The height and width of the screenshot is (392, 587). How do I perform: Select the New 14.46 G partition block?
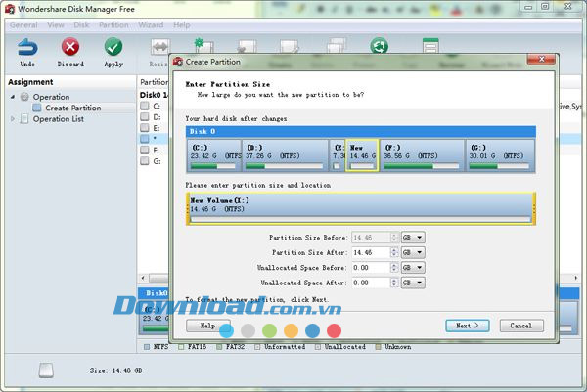pos(362,155)
